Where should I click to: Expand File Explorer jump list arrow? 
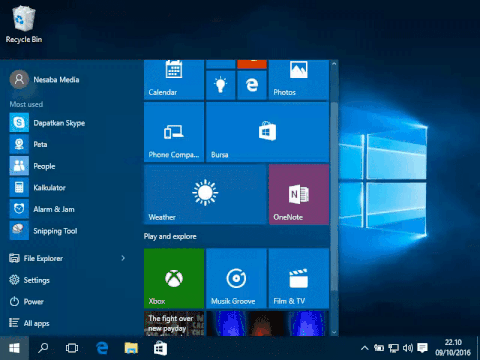point(123,258)
